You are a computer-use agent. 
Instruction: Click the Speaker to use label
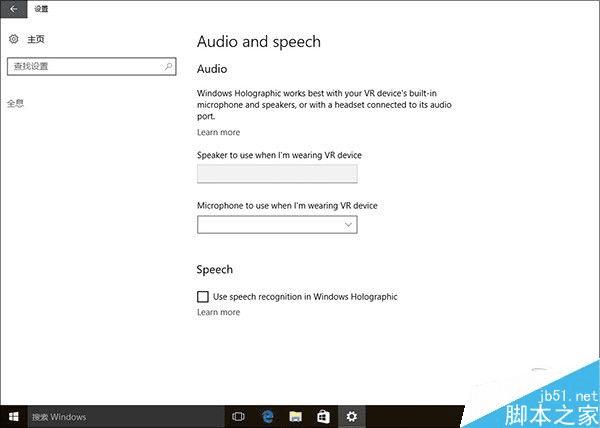(x=279, y=155)
